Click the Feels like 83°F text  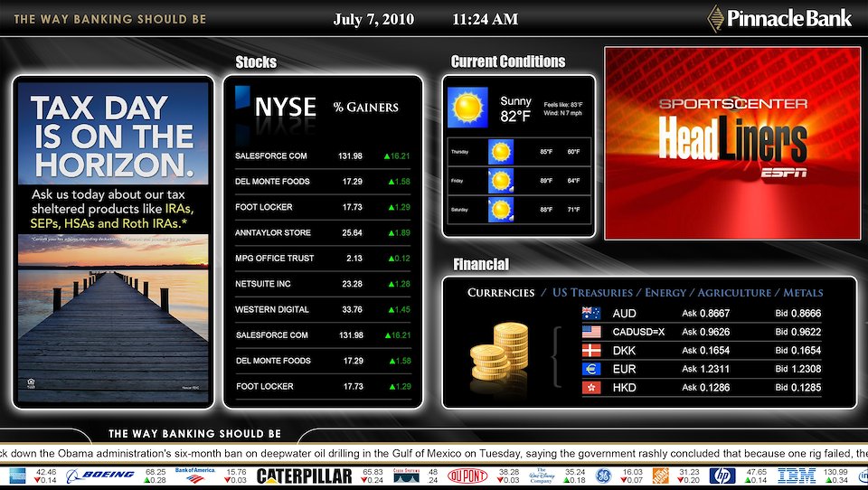[563, 105]
